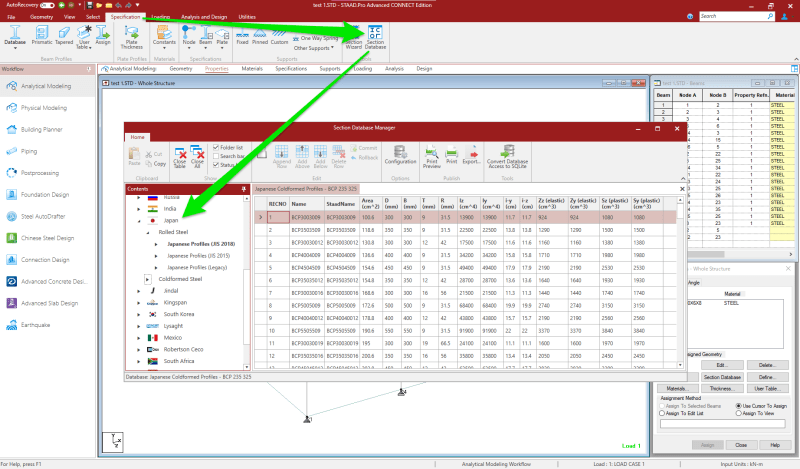This screenshot has width=800, height=469.
Task: Expand Japanese Profiles (JIS 2018) node
Action: tap(156, 244)
